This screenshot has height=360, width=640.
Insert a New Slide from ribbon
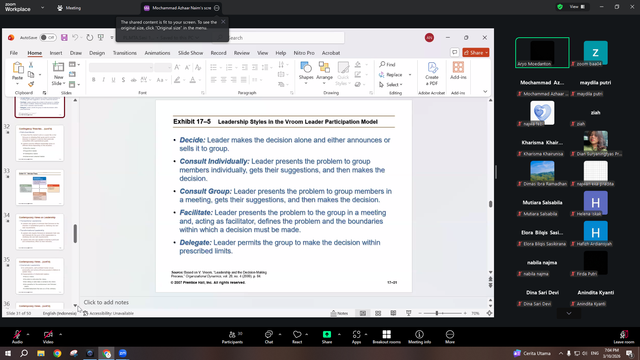[x=58, y=73]
